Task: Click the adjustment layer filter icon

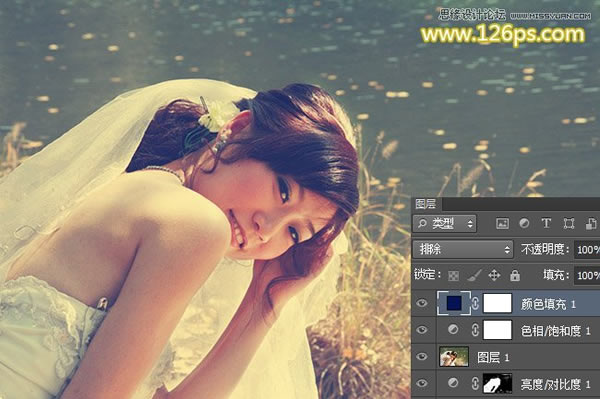Action: click(x=524, y=223)
